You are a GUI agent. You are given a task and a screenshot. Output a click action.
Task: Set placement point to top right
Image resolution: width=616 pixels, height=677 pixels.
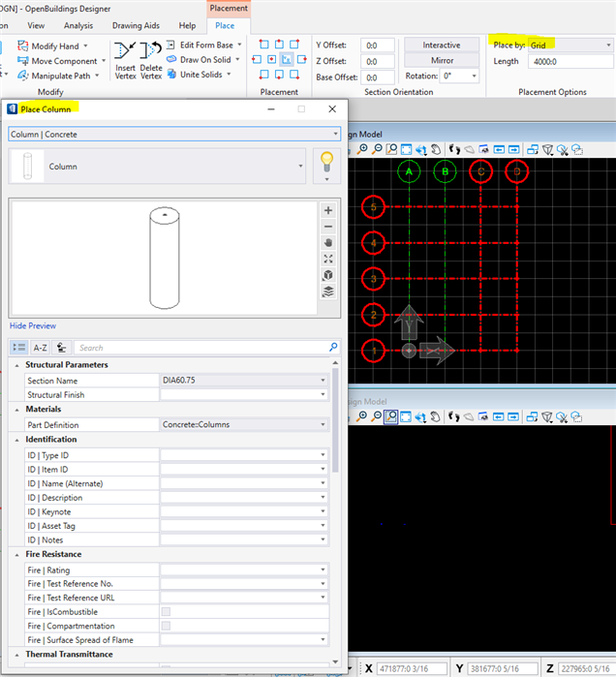click(x=294, y=44)
